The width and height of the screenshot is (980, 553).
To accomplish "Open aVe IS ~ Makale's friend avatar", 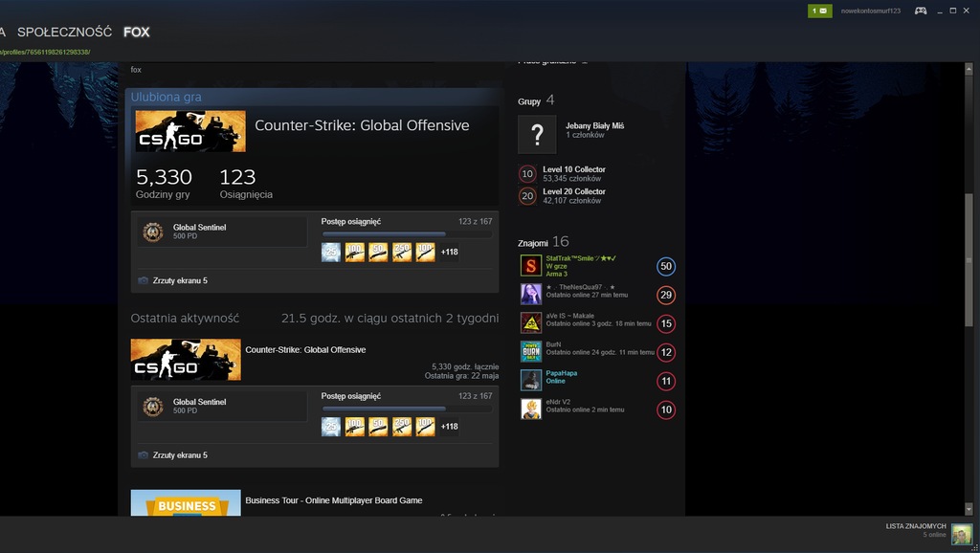I will [x=531, y=322].
